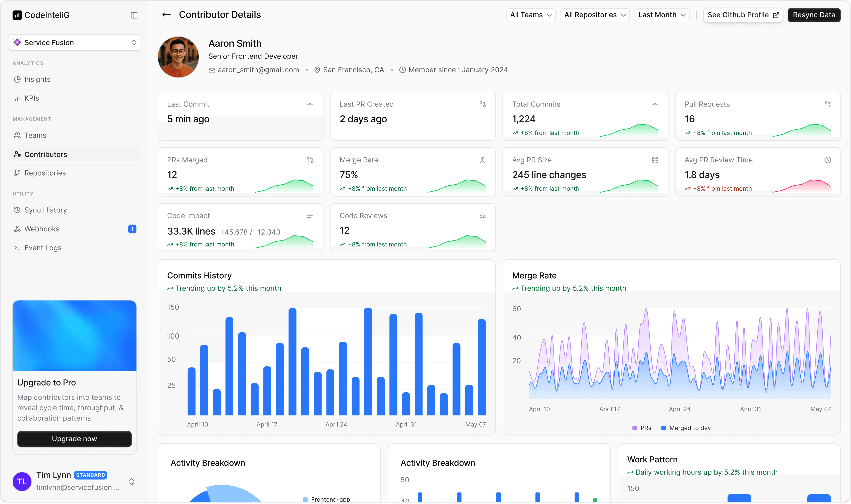Click the Member since clock icon
851x504 pixels.
(402, 70)
